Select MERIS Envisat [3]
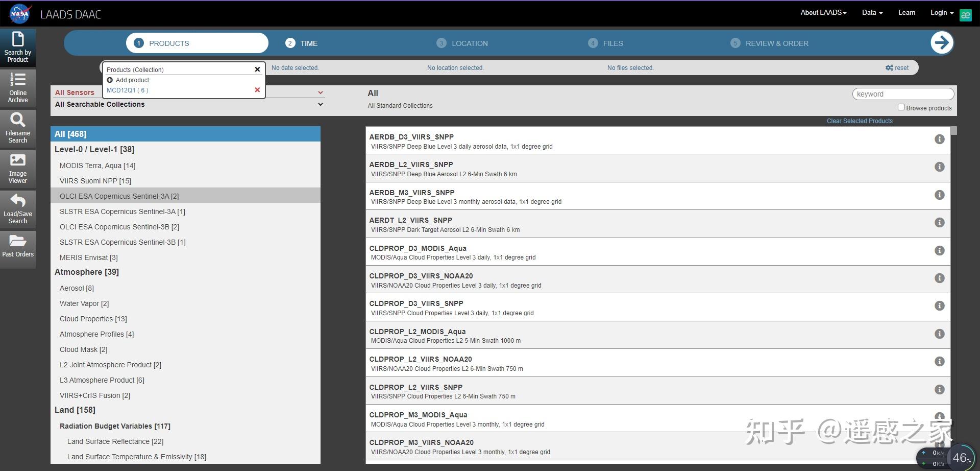The width and height of the screenshot is (980, 471). [89, 257]
